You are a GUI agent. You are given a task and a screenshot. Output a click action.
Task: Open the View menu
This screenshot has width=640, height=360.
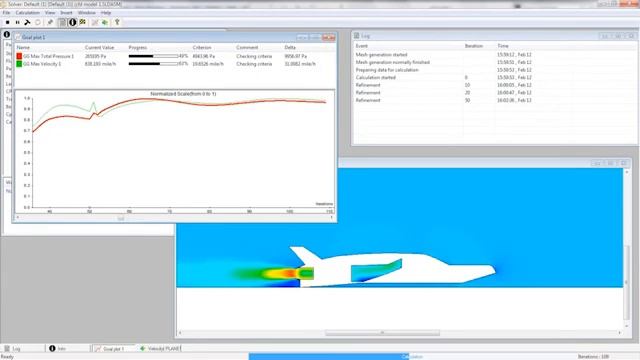(x=50, y=13)
